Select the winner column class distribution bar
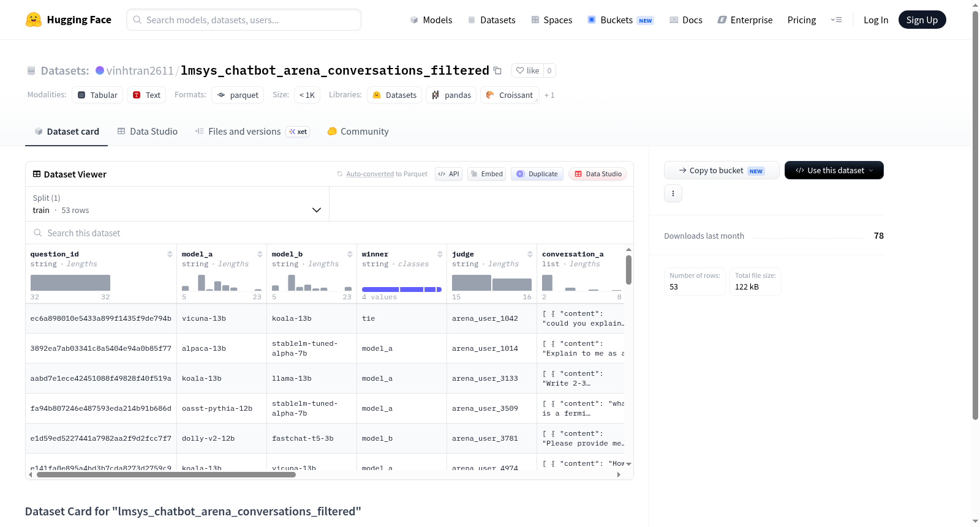The image size is (980, 527). 401,290
